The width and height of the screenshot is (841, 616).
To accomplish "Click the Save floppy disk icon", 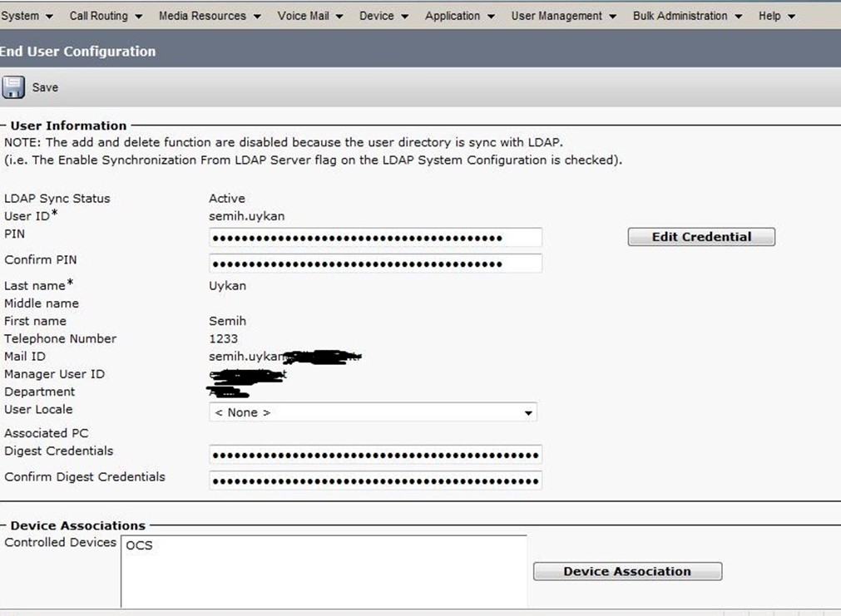I will click(13, 87).
